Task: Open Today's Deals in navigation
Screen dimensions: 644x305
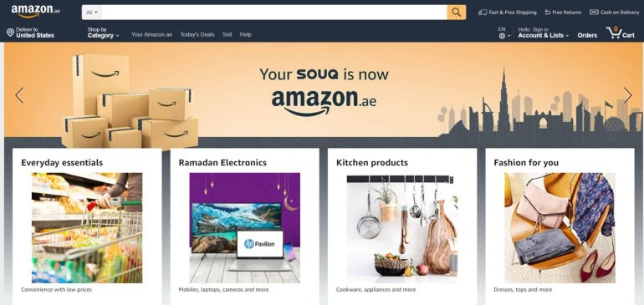Action: tap(197, 34)
